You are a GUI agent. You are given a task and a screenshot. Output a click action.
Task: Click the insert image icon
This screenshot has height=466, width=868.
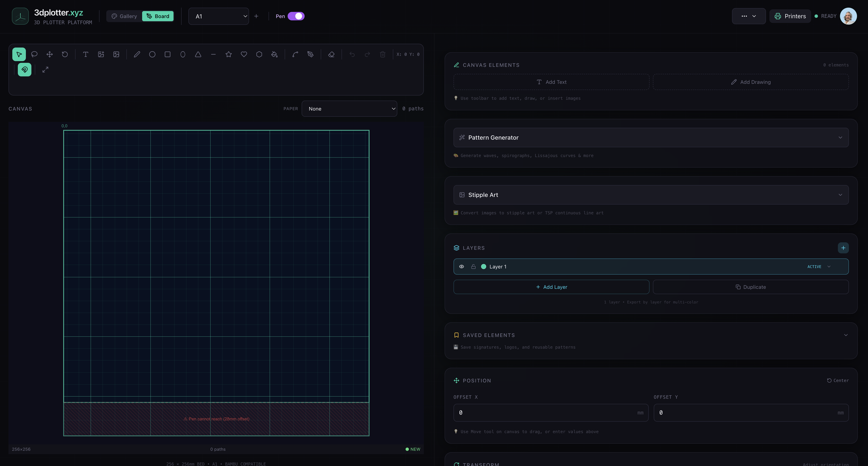(116, 54)
